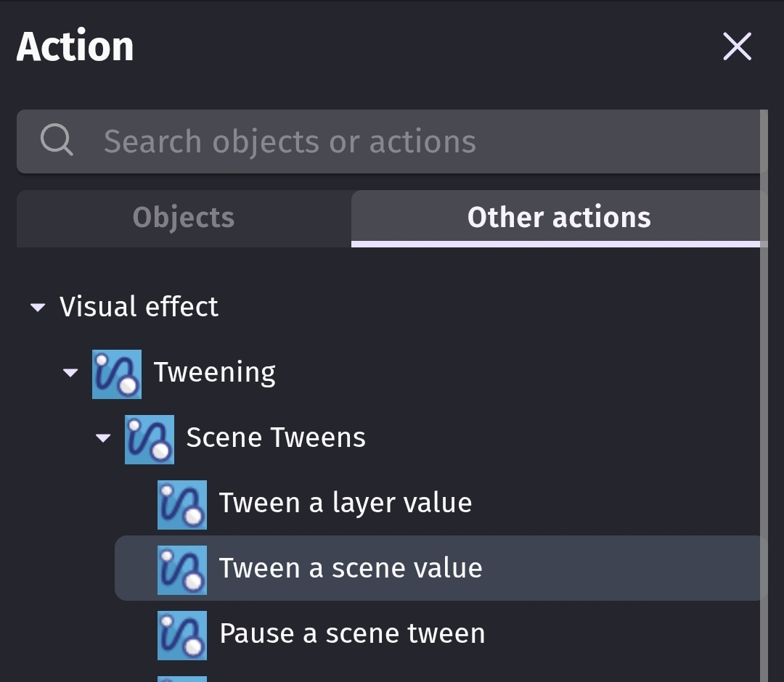
Task: Collapse the Visual effect category
Action: (x=38, y=307)
